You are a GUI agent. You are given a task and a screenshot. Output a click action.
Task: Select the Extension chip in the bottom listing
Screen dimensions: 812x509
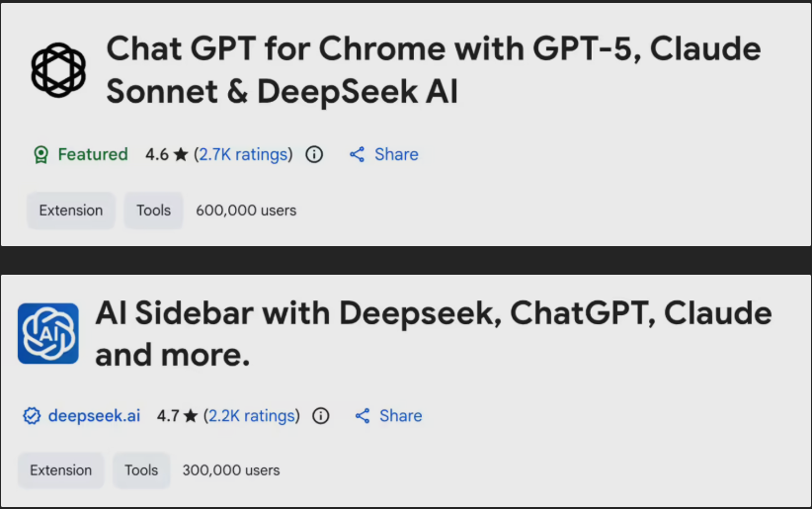pos(61,470)
